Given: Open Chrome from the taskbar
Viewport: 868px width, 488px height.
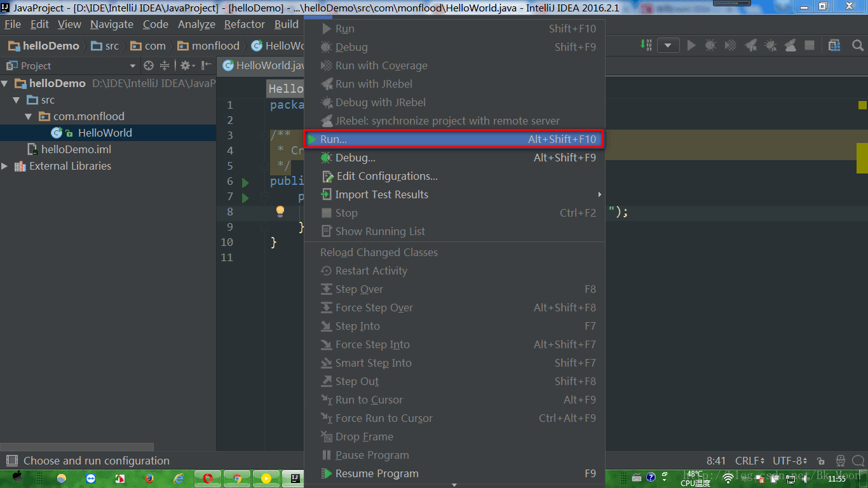Looking at the screenshot, I should [236, 478].
